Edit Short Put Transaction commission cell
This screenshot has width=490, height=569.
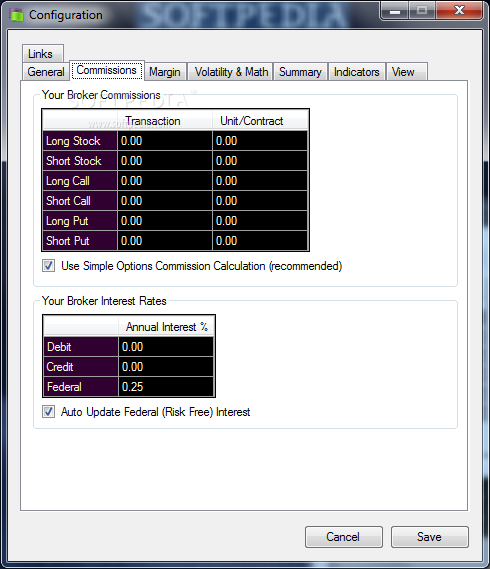165,241
